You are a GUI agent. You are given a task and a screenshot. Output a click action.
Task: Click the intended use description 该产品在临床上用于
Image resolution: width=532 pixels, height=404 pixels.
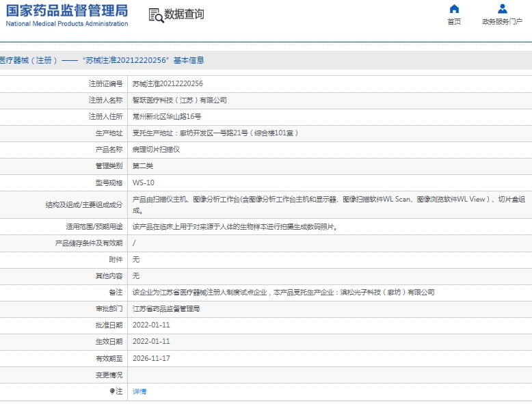(235, 226)
